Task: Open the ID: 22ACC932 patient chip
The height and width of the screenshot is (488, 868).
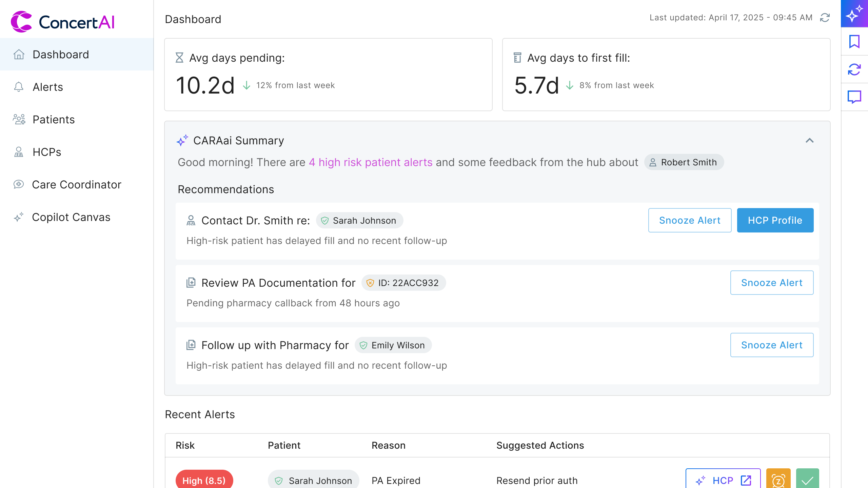Action: (x=403, y=283)
